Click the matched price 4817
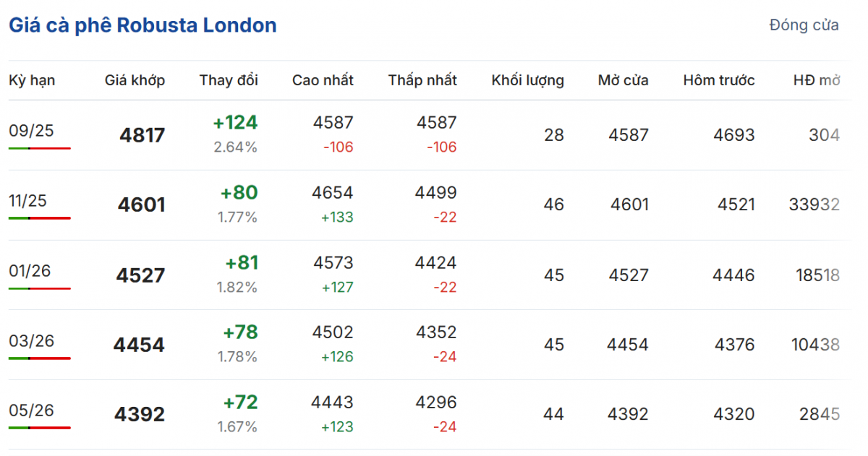This screenshot has height=456, width=868. (142, 135)
